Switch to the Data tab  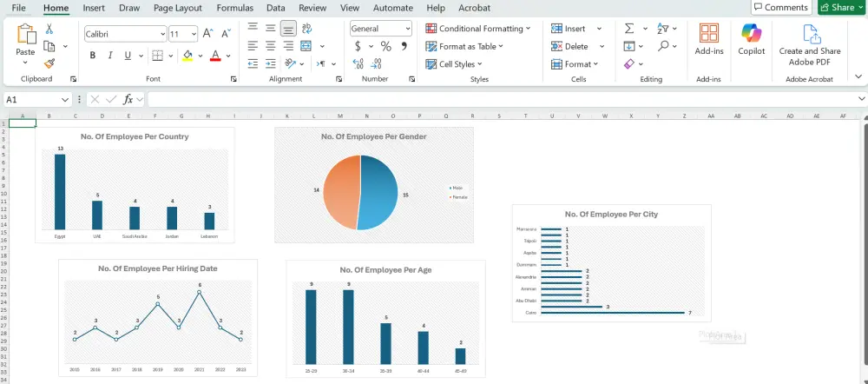pyautogui.click(x=276, y=8)
